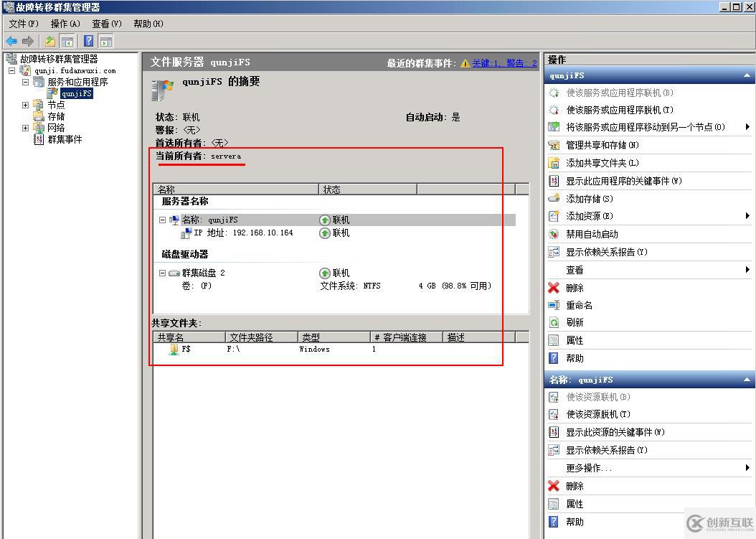Select 存储 in the tree
The height and width of the screenshot is (539, 756).
tap(56, 116)
